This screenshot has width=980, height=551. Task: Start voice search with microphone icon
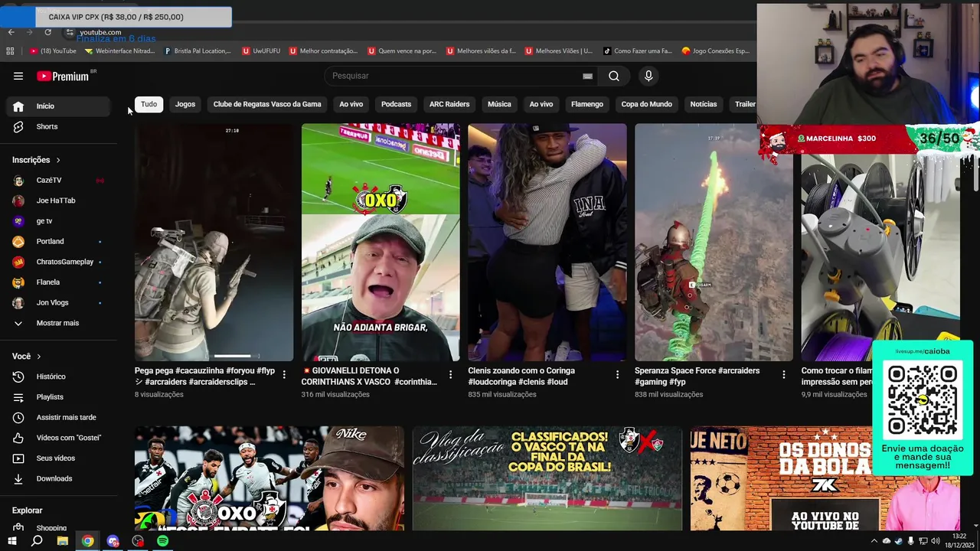[x=648, y=76]
